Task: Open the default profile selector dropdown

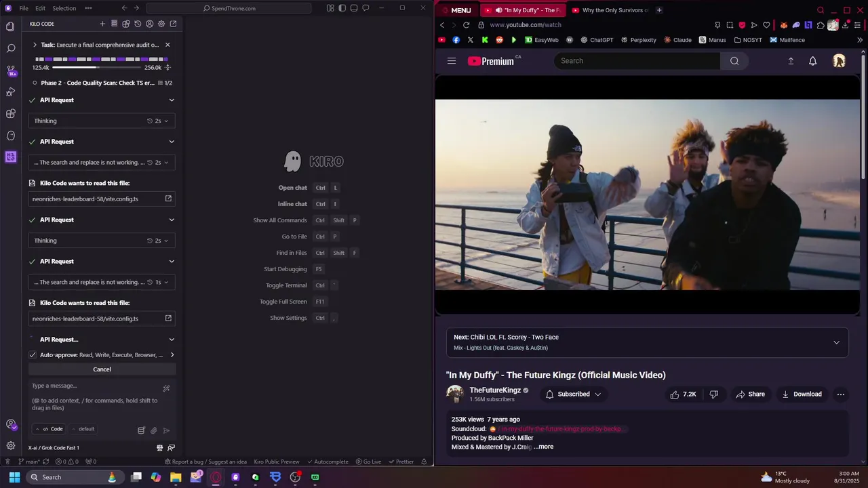Action: click(x=83, y=429)
